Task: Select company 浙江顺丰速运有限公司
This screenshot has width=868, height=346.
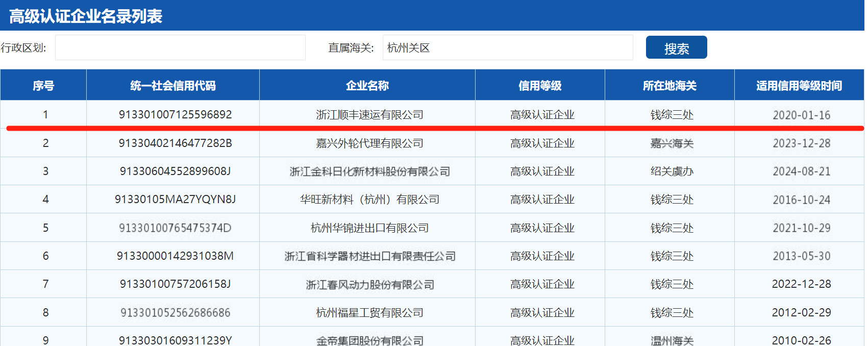Action: coord(369,115)
